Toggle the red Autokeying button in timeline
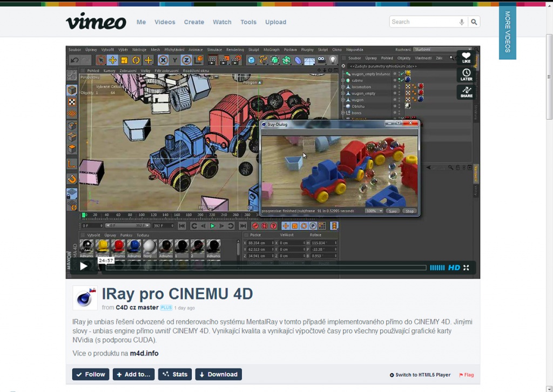This screenshot has width=553, height=392. pos(264,226)
